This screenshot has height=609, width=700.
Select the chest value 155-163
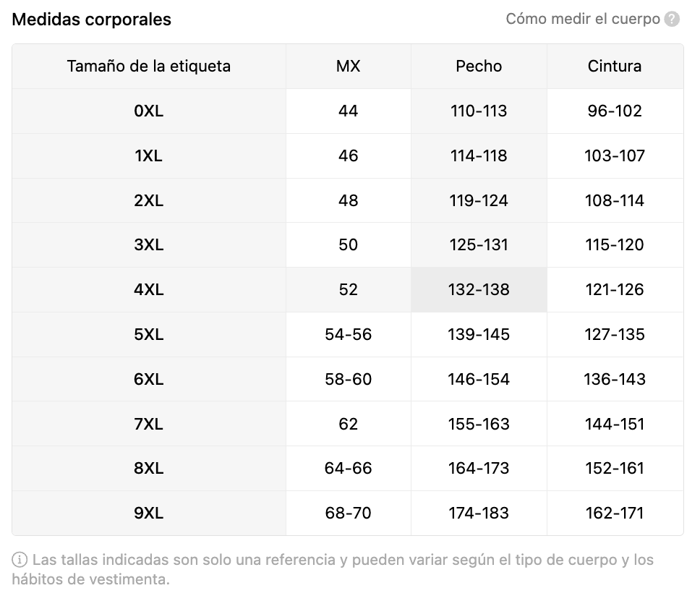click(x=479, y=425)
